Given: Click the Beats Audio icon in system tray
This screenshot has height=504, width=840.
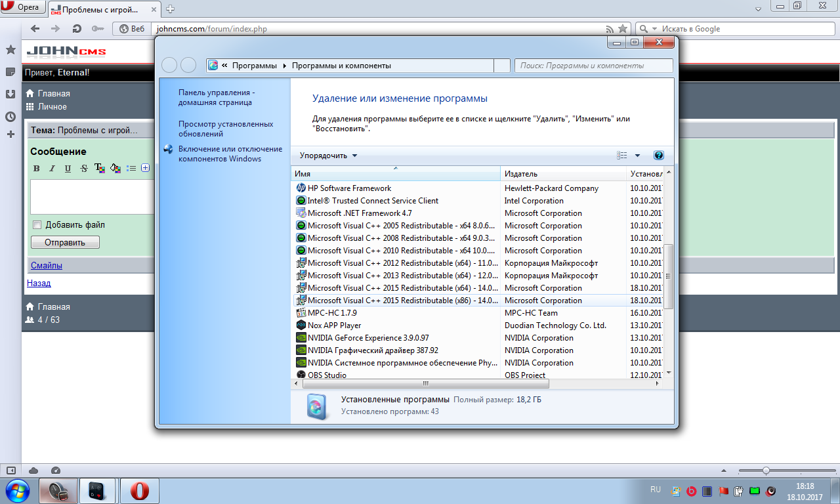Looking at the screenshot, I should [691, 490].
